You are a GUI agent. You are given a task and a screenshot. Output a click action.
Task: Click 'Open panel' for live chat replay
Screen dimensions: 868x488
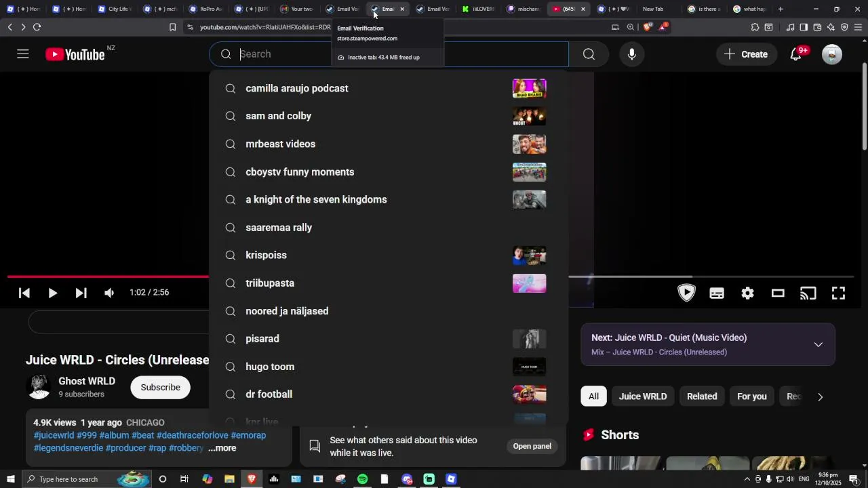coord(532,446)
